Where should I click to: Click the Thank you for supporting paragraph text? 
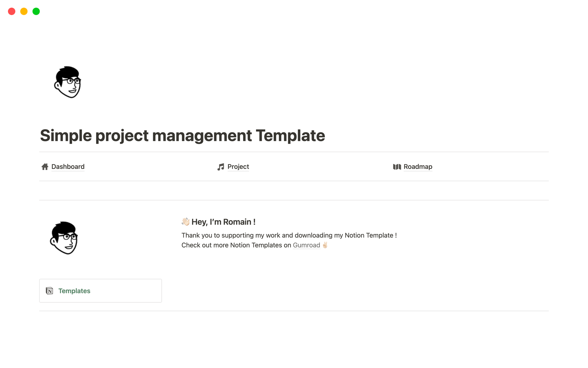pyautogui.click(x=289, y=235)
